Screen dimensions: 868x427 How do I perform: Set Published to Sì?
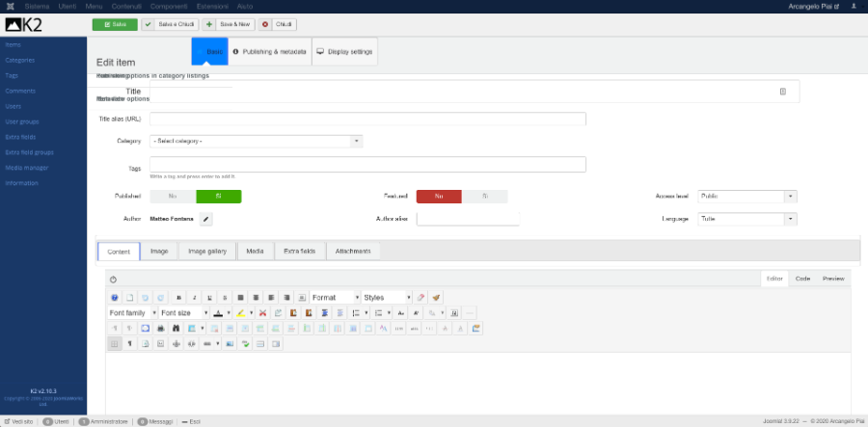[x=219, y=197]
